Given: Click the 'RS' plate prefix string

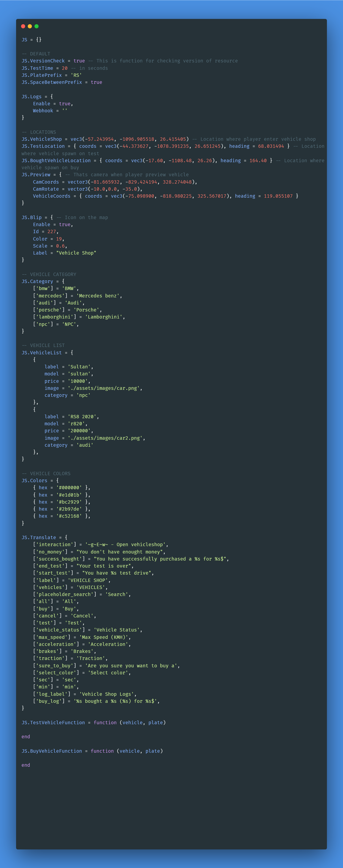Looking at the screenshot, I should (76, 75).
